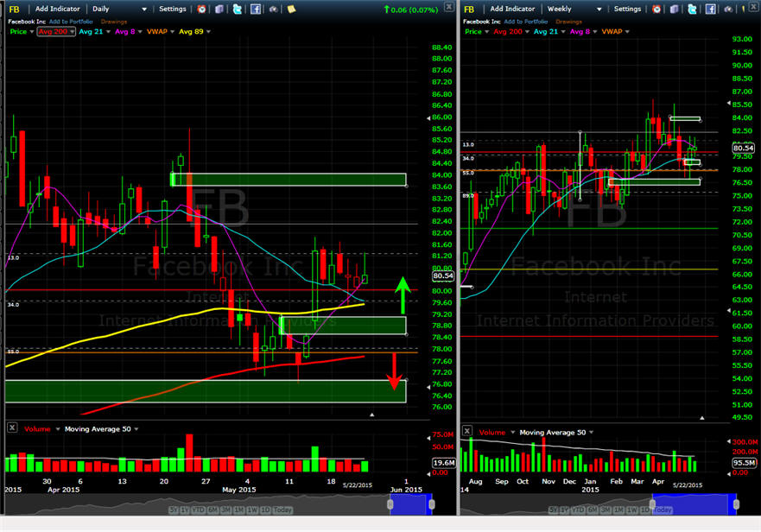Click the Drawings link in weekly chart
761x532 pixels.
point(570,20)
